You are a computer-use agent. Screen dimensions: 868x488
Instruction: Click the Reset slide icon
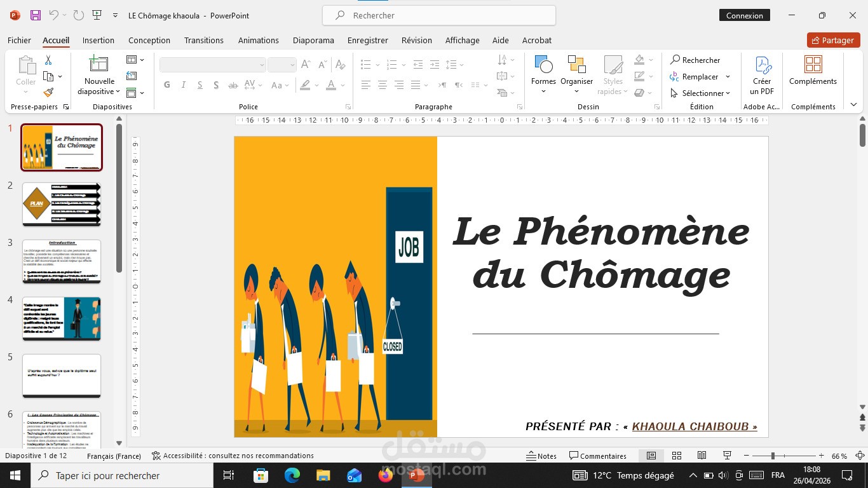(x=132, y=76)
